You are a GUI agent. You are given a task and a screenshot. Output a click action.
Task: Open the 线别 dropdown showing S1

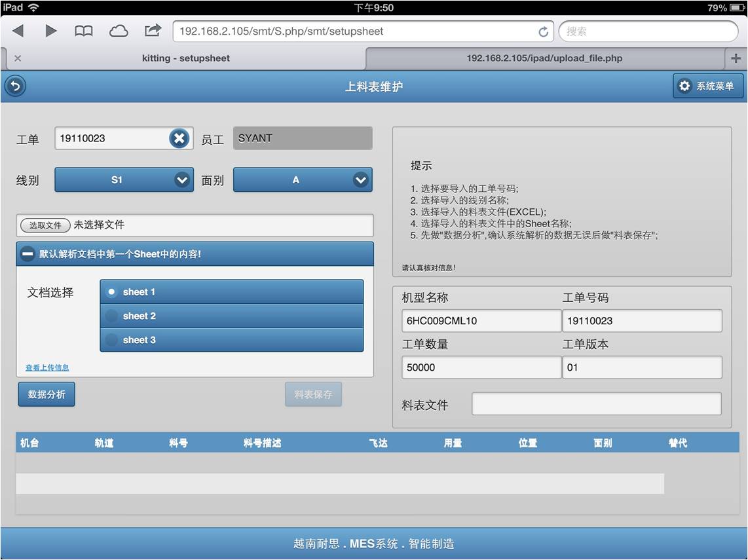[x=124, y=180]
